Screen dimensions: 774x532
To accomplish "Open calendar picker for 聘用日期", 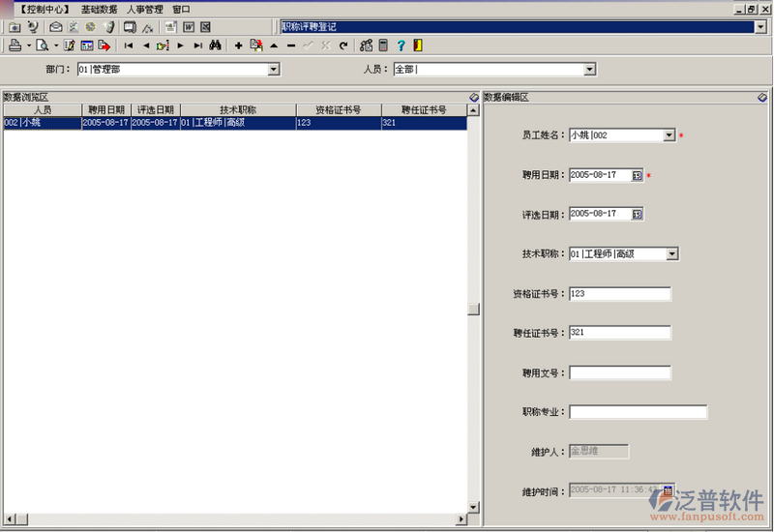I will coord(637,175).
